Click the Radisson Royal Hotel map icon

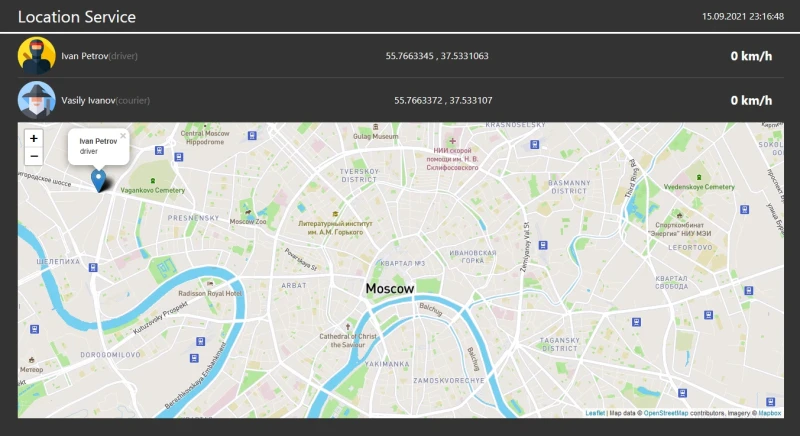point(211,284)
